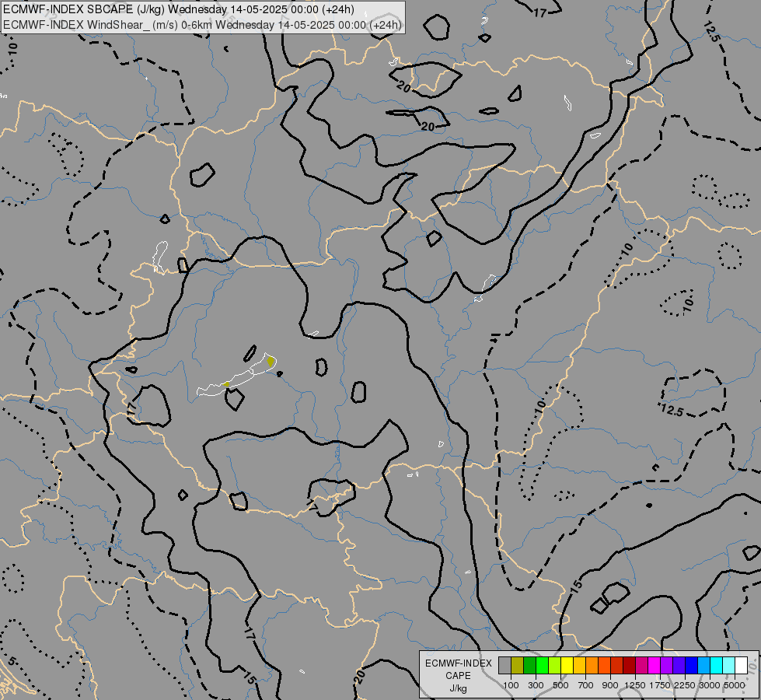Click the brick red legend swatch
761x700 pixels.
pyautogui.click(x=617, y=666)
